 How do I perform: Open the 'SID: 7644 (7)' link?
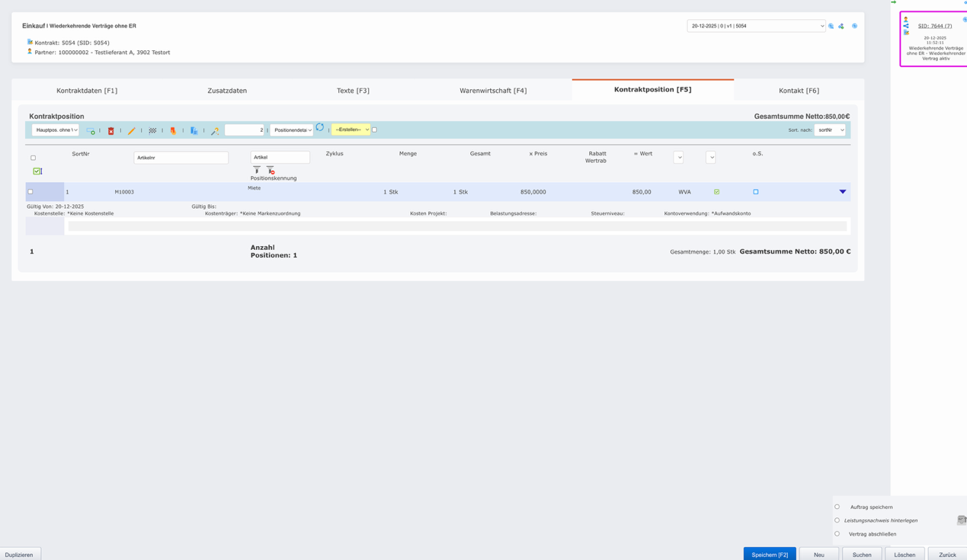(934, 26)
